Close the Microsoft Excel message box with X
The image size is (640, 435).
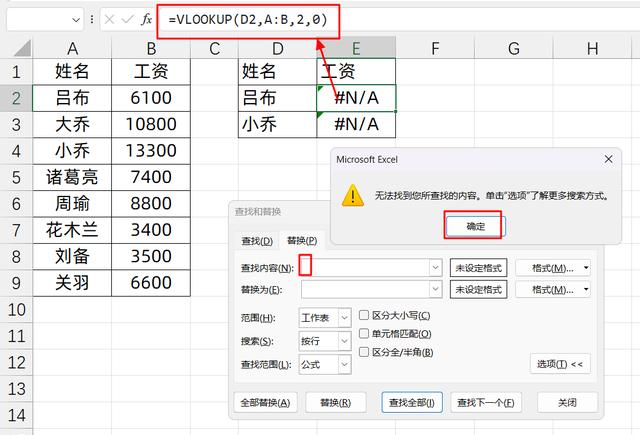point(608,159)
